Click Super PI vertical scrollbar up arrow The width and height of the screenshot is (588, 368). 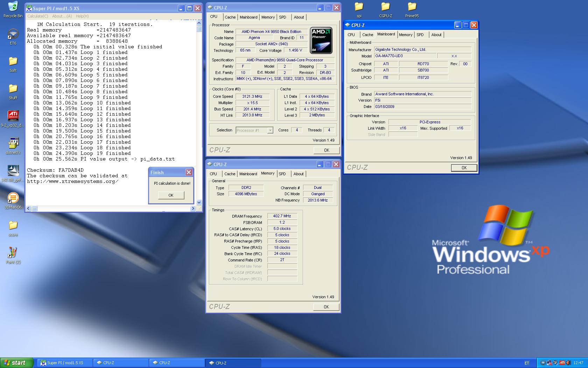199,23
